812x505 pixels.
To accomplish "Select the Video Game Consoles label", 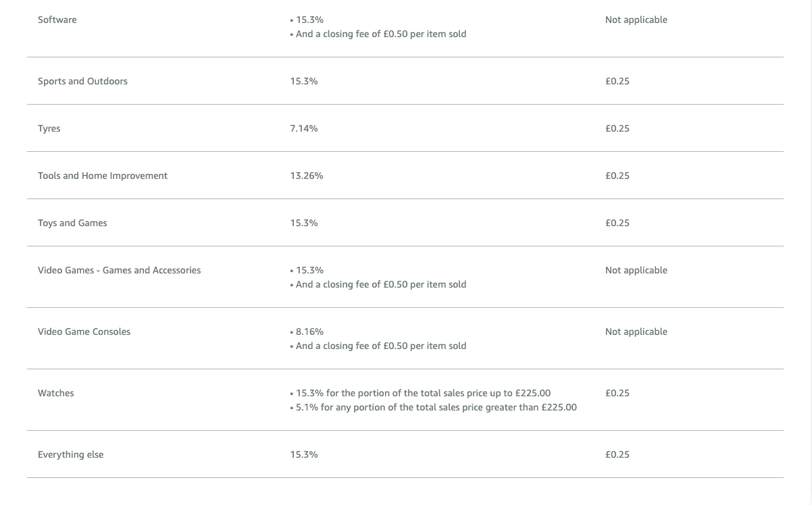I will [84, 331].
